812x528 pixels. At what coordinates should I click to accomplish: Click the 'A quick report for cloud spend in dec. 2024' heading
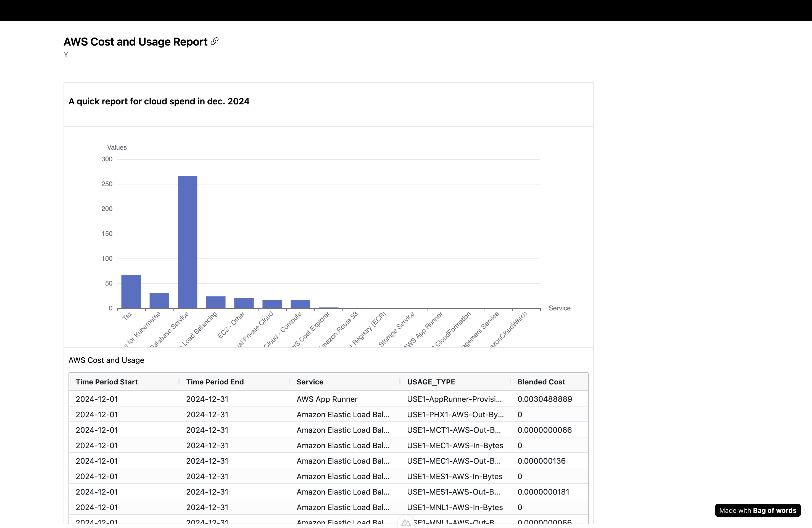(159, 101)
